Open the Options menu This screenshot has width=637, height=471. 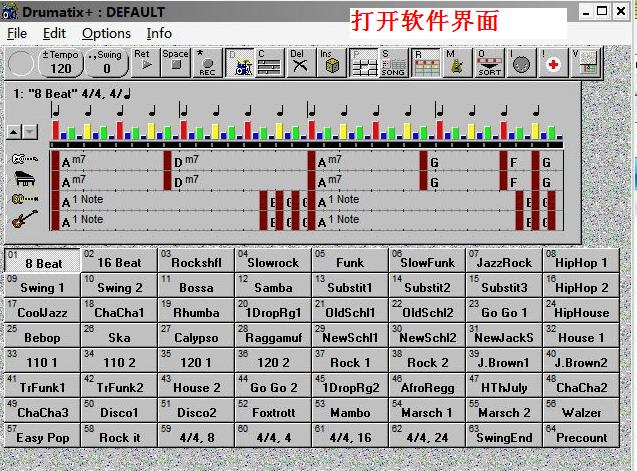pyautogui.click(x=106, y=33)
